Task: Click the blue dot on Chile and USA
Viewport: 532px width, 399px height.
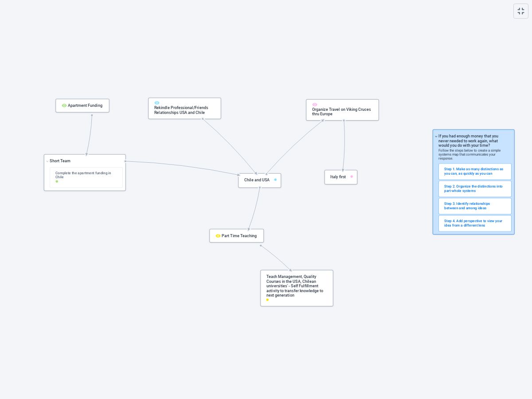Action: [275, 180]
